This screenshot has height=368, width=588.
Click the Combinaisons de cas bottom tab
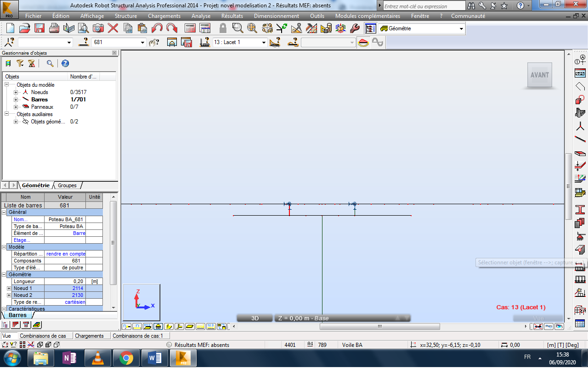pos(43,336)
